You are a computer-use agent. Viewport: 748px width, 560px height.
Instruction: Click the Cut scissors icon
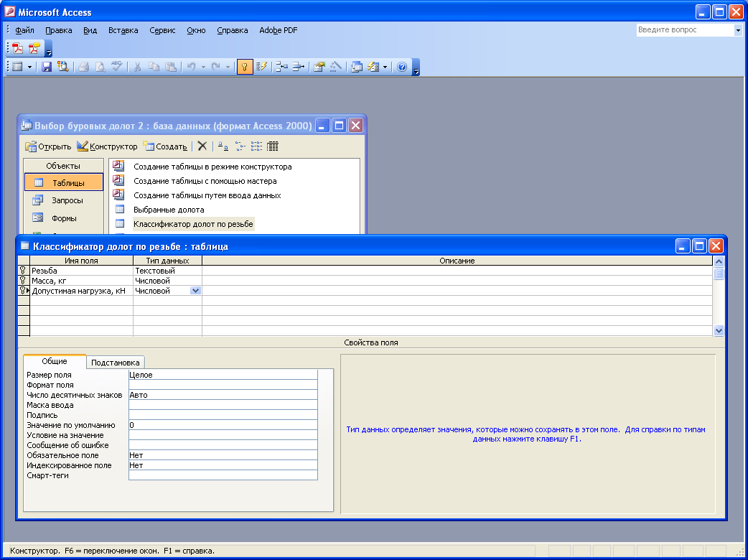tap(137, 67)
